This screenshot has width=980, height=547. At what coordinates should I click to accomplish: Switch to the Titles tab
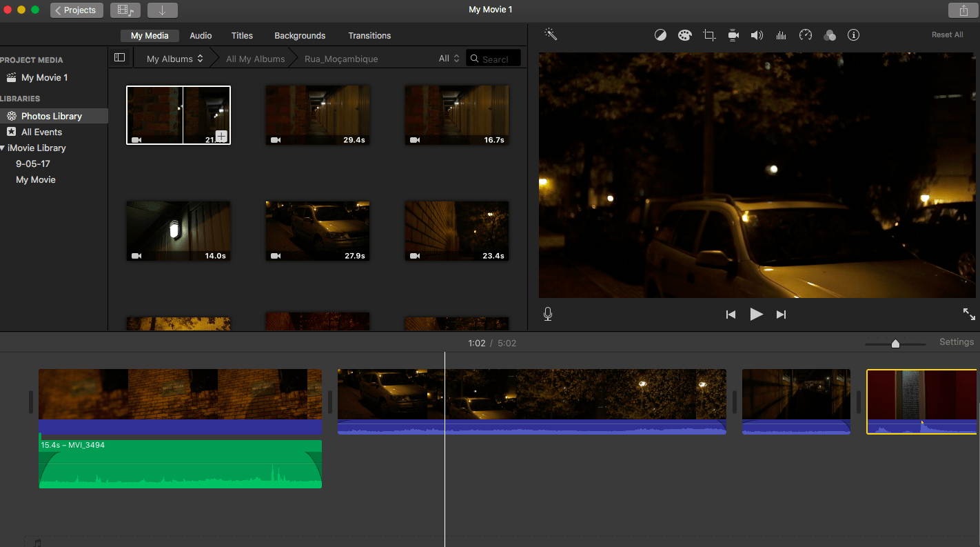(242, 36)
